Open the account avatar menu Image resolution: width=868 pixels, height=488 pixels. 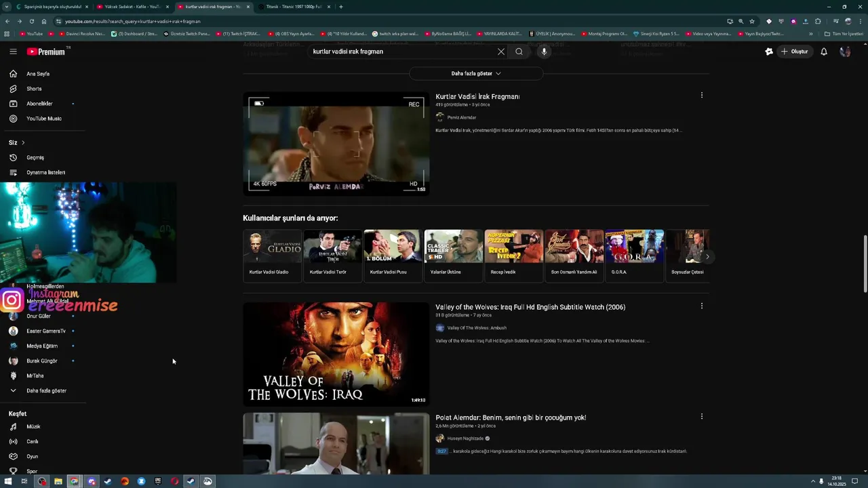[x=845, y=52]
